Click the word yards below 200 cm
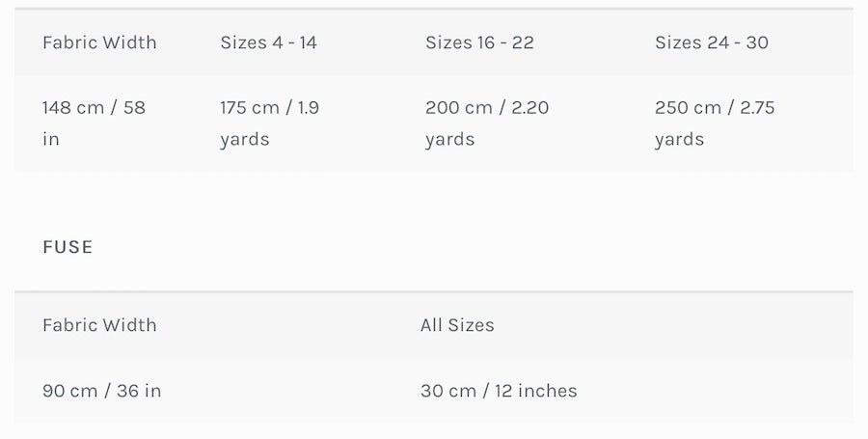868x439 pixels. pyautogui.click(x=450, y=139)
